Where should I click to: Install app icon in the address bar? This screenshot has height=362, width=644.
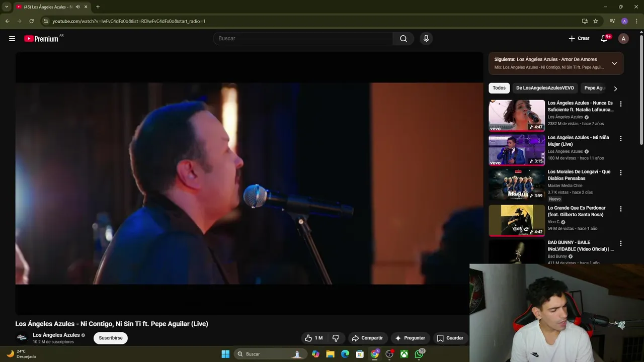[x=585, y=21]
